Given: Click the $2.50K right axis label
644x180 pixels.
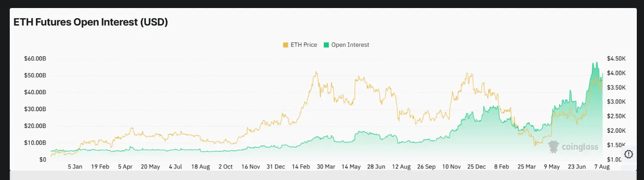Looking at the screenshot, I should 616,116.
